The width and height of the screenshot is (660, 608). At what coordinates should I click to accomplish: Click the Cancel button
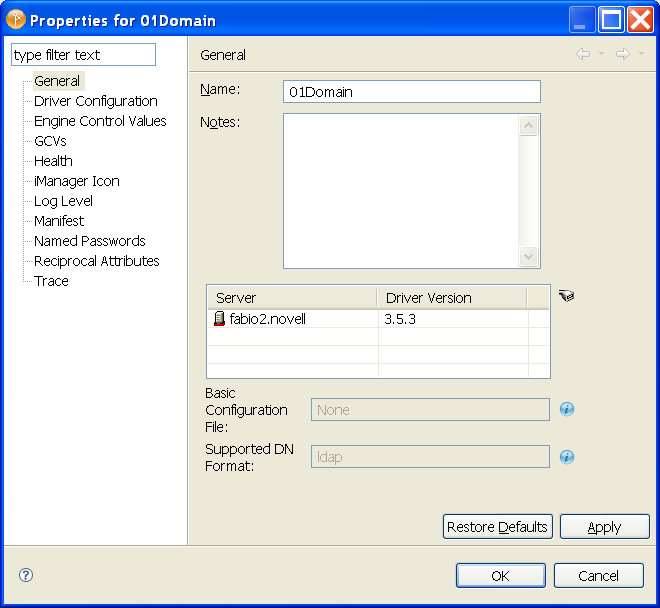point(599,575)
